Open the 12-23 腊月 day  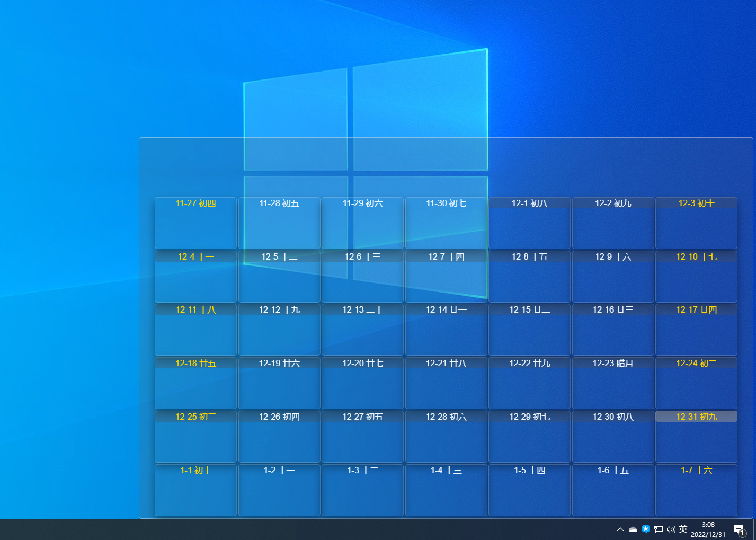point(613,383)
